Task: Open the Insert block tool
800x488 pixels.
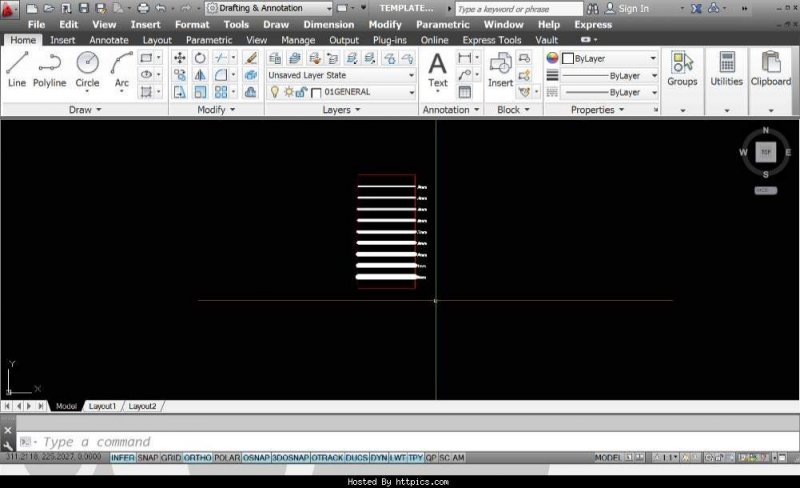Action: coord(500,70)
